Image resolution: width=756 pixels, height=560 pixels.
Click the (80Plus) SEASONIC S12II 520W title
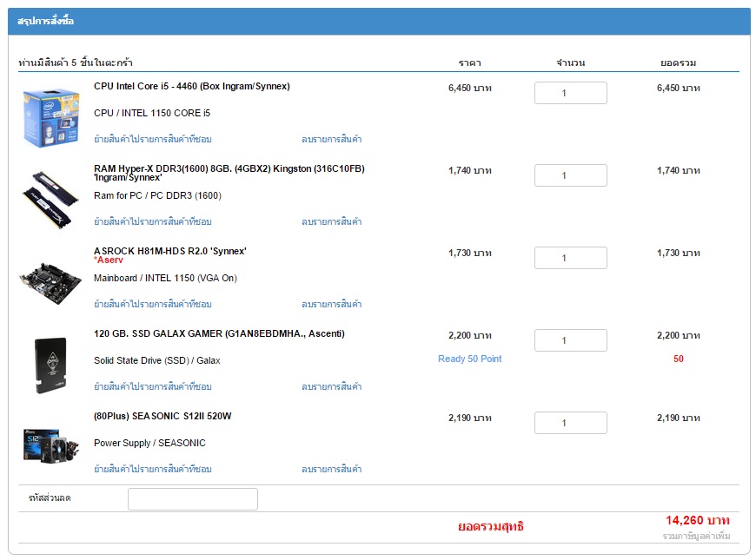tap(162, 416)
